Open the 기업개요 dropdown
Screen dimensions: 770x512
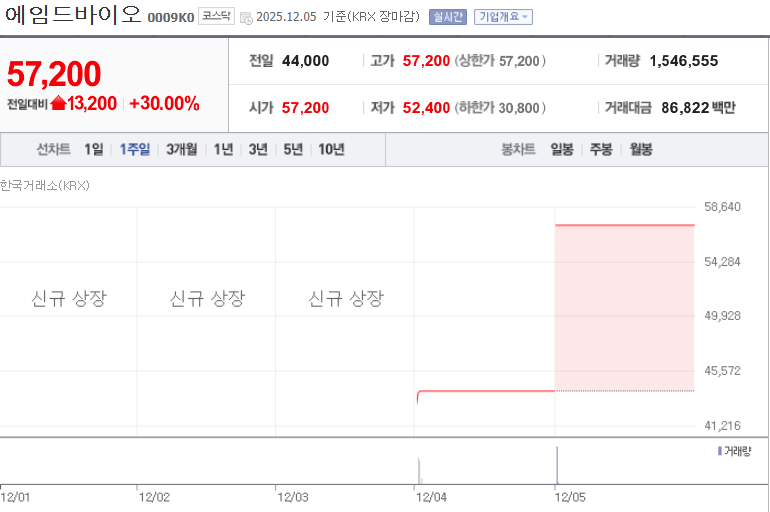point(503,17)
